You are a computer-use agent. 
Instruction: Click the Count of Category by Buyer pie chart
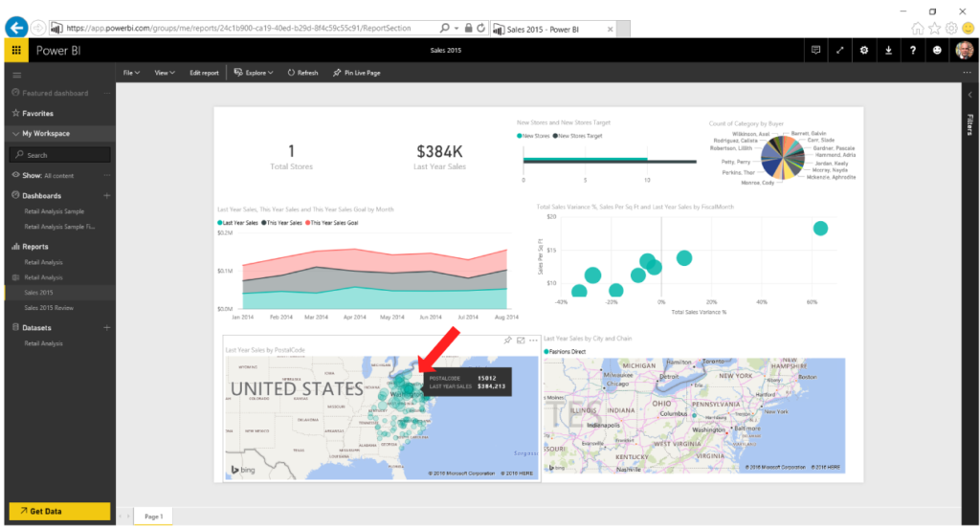tap(783, 158)
